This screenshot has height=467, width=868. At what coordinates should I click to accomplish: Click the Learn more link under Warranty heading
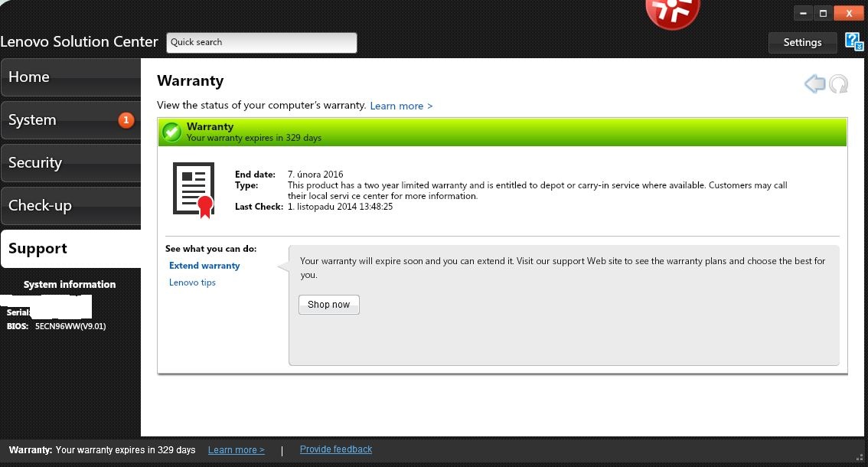(401, 106)
